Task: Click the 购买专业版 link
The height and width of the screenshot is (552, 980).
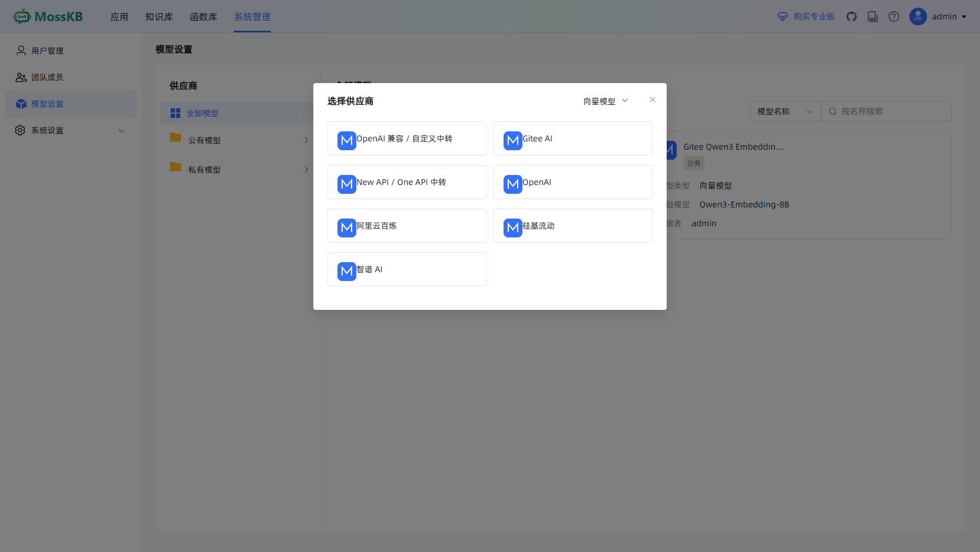Action: (814, 16)
